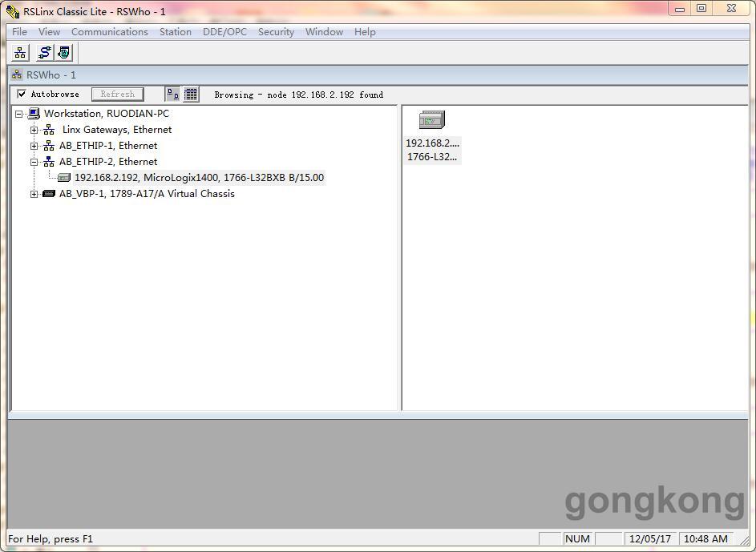Open the DDE/OPC menu

click(224, 32)
